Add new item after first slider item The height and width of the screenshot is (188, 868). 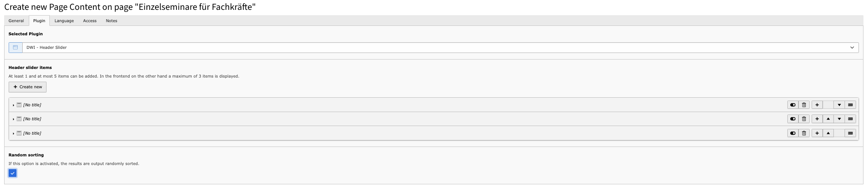click(x=817, y=105)
